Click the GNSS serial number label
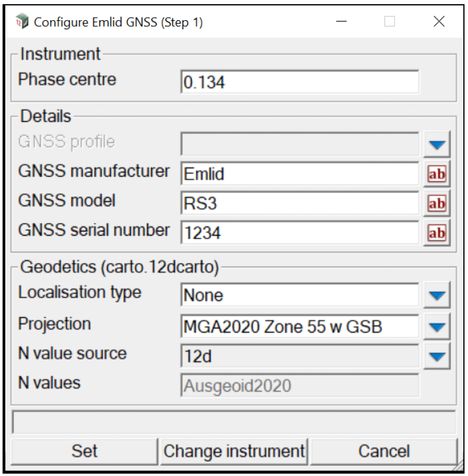Screen dimensions: 468x476 click(x=94, y=230)
